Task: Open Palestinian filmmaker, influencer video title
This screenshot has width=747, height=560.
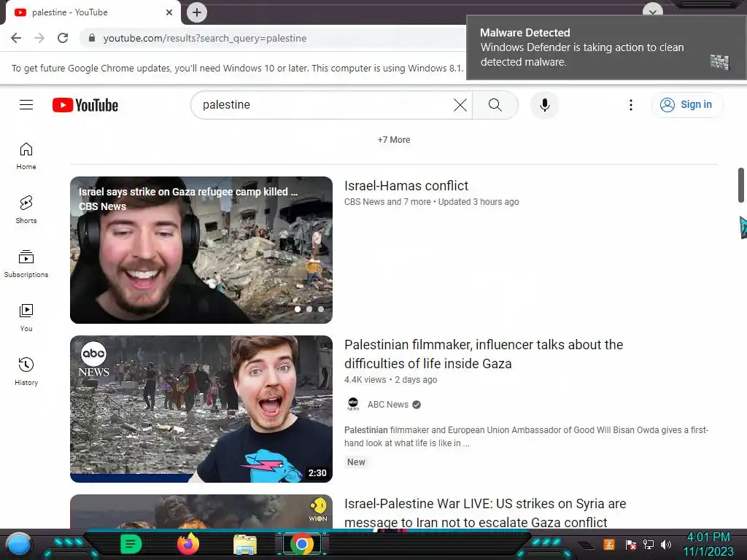Action: click(484, 354)
